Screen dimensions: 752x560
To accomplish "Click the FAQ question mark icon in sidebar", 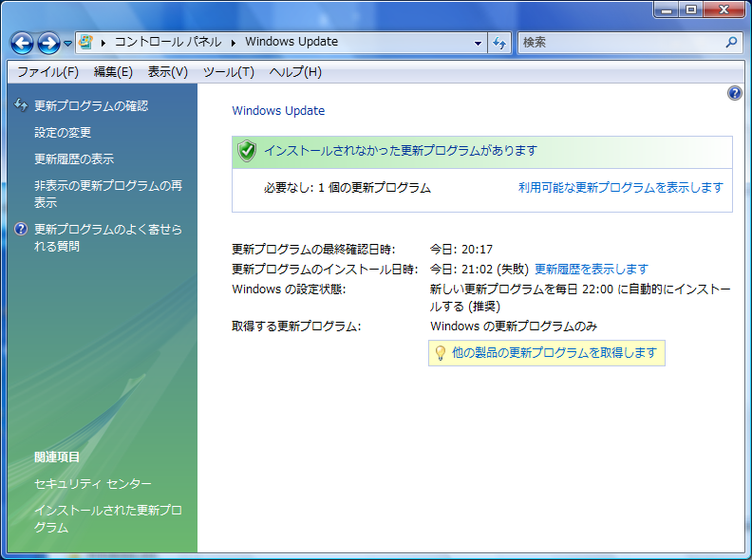I will (x=21, y=229).
